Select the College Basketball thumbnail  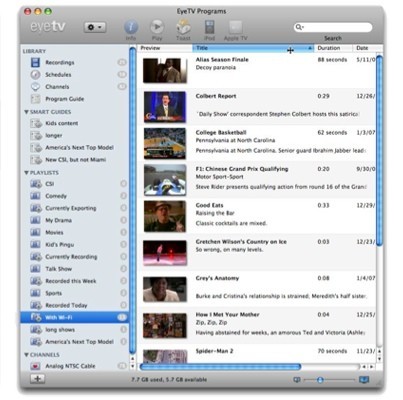point(165,143)
